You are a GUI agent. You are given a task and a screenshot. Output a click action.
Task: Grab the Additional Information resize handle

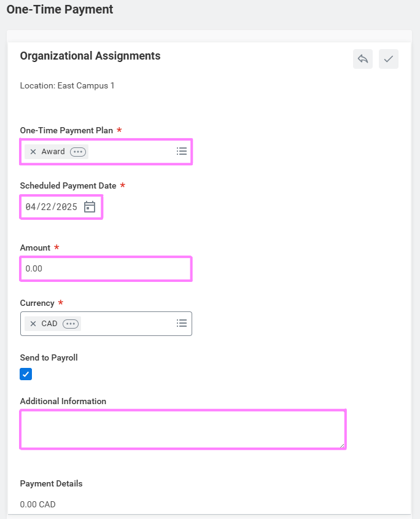point(342,445)
